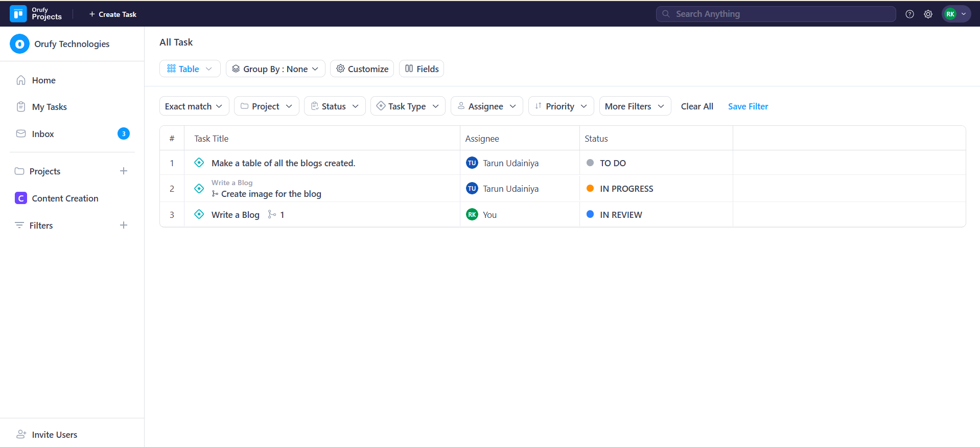Click the orange IN PROGRESS status dot
Screen dimensions: 980x447
590,188
